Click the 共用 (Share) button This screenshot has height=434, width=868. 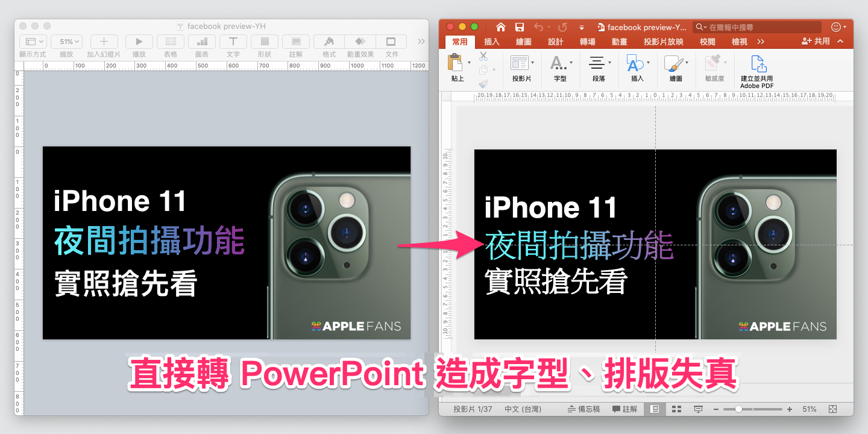click(x=816, y=42)
